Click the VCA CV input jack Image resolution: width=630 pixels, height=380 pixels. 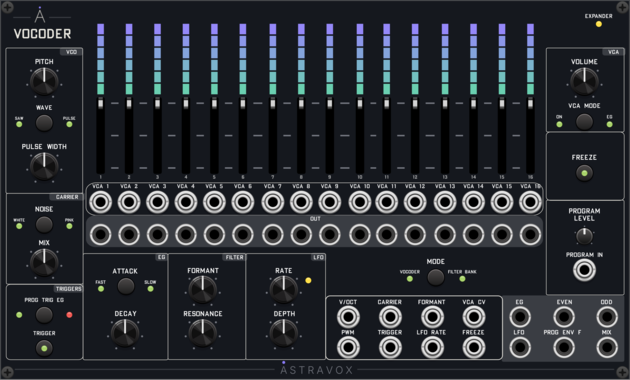tap(474, 317)
